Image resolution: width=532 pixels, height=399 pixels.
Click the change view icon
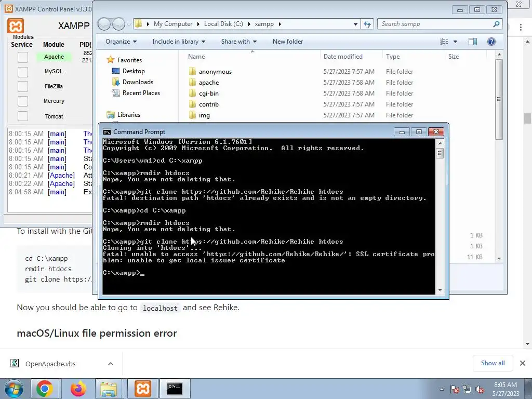444,42
